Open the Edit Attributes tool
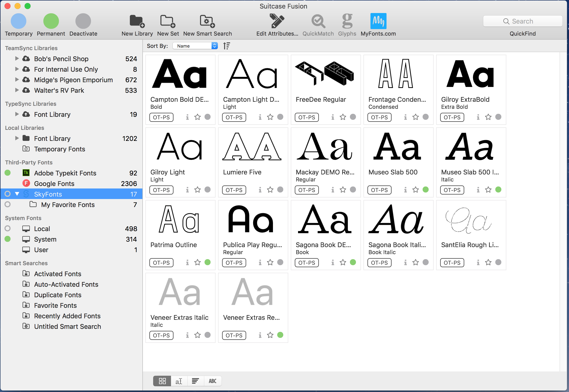Image resolution: width=569 pixels, height=392 pixels. (x=277, y=21)
